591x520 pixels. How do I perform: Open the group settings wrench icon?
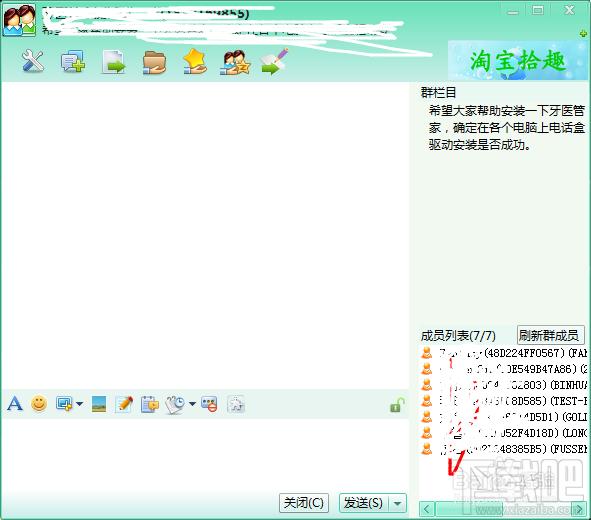click(33, 61)
